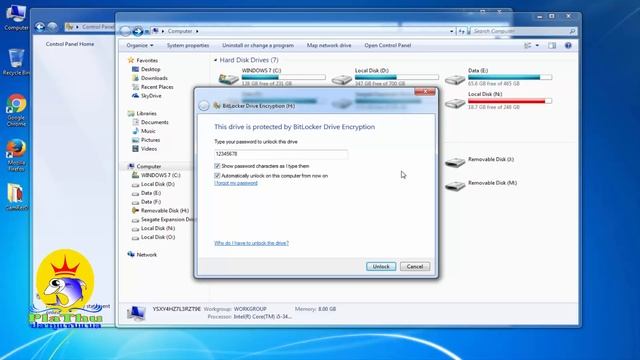Toggle Show password characters checkbox
The width and height of the screenshot is (640, 360).
coord(217,166)
